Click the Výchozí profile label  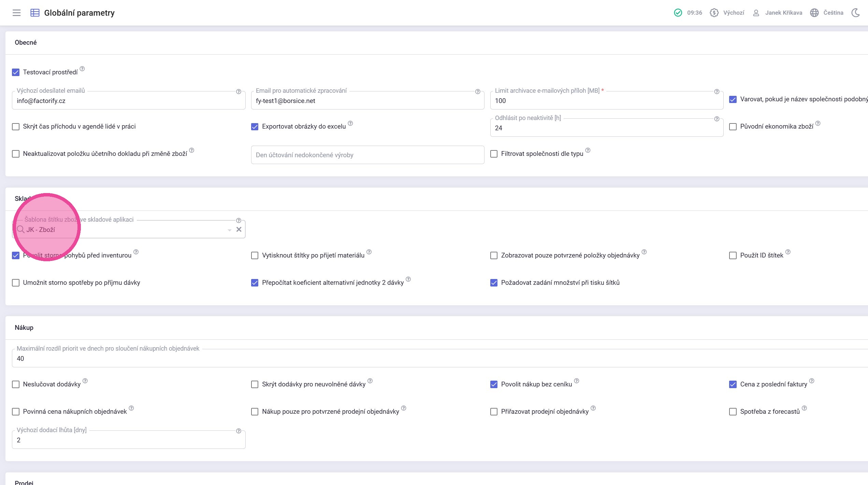click(734, 13)
